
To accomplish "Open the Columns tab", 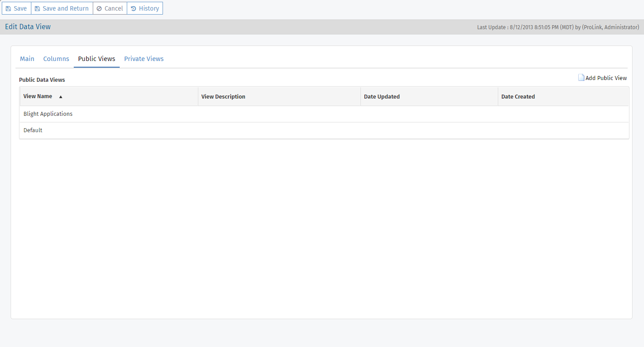I will 56,59.
